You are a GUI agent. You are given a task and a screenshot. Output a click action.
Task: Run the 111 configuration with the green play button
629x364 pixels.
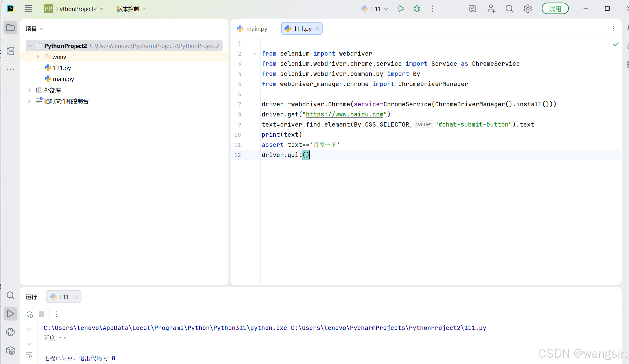tap(401, 9)
